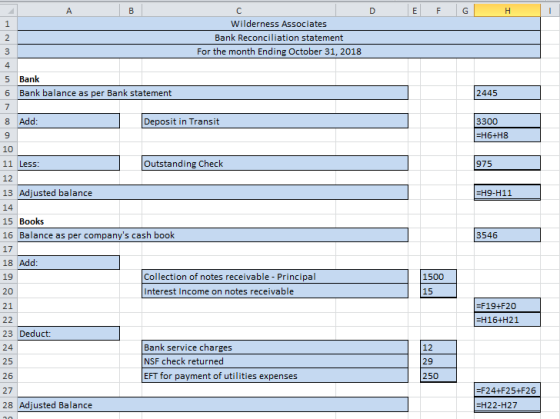This screenshot has width=560, height=419.
Task: Click Bank balance as per Bank statement
Action: click(x=213, y=93)
